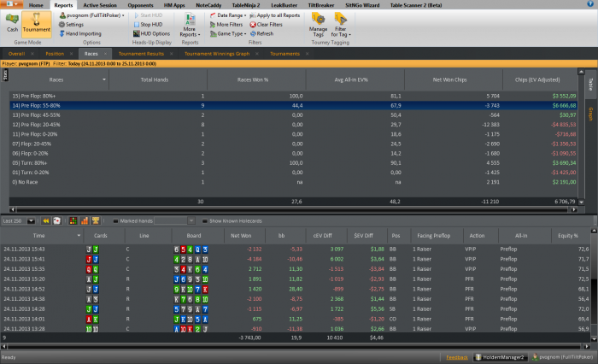Switch to the Overall report tab

[x=16, y=54]
